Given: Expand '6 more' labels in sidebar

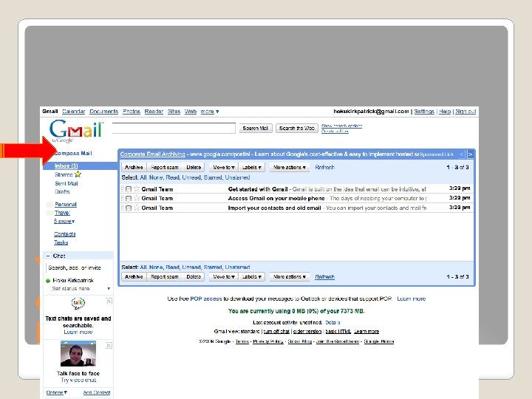Looking at the screenshot, I should click(64, 221).
